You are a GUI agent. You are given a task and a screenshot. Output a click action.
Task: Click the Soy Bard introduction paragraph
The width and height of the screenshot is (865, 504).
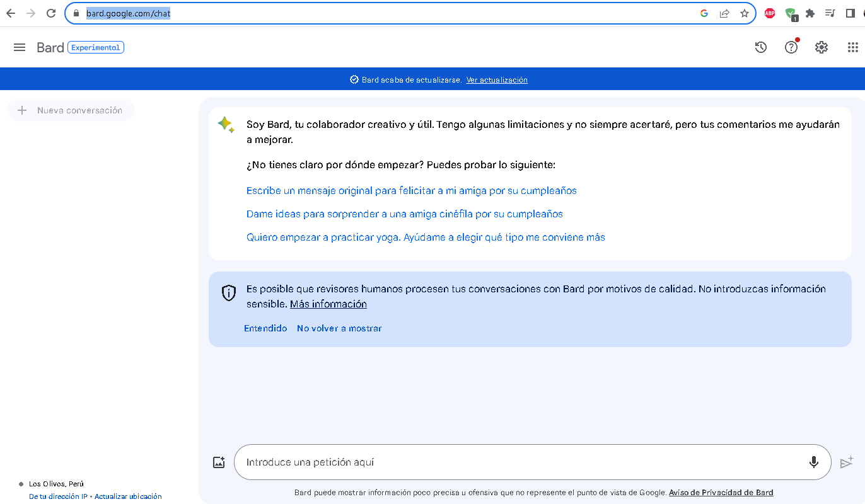pyautogui.click(x=543, y=132)
